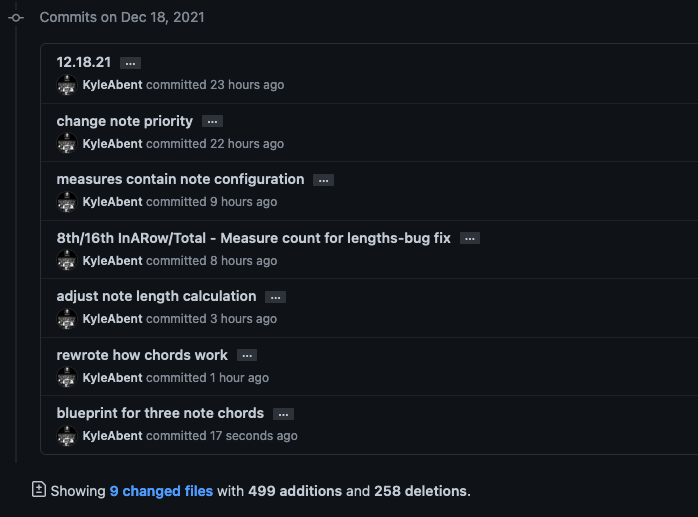Expand ellipsis for rewrote how chords work

click(247, 356)
